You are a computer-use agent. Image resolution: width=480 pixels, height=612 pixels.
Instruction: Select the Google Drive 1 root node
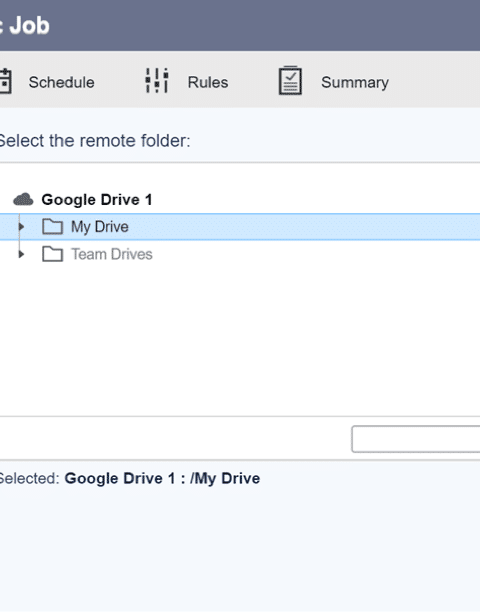point(97,200)
